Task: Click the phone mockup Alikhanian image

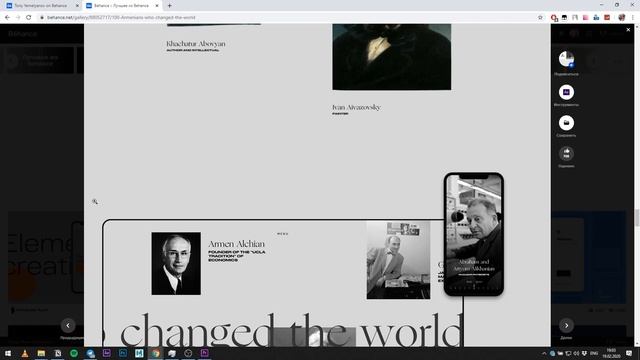Action: (474, 234)
